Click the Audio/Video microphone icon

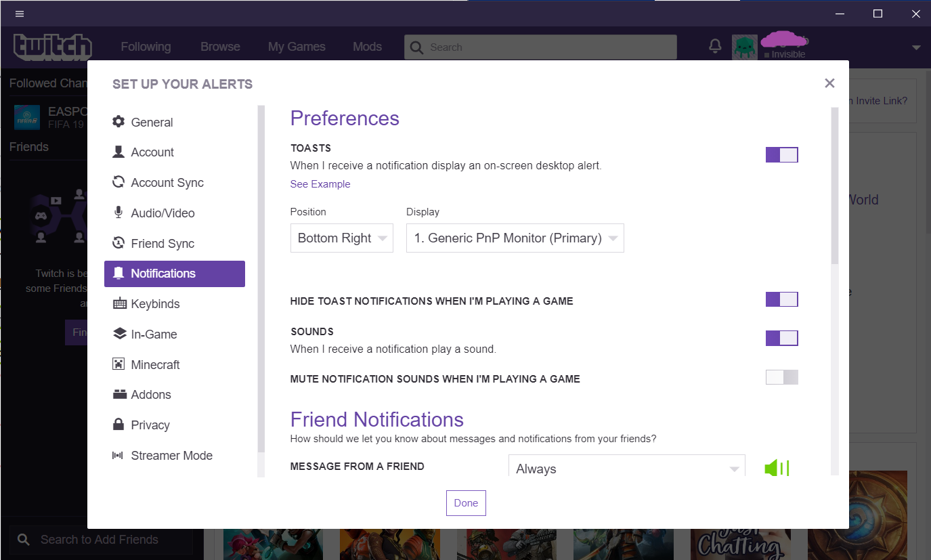pos(118,213)
